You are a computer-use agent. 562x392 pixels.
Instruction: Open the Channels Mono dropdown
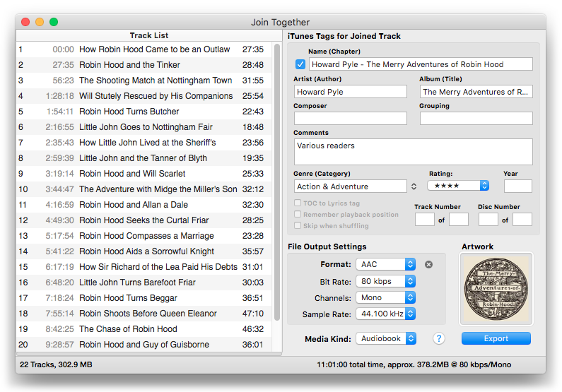pyautogui.click(x=386, y=297)
